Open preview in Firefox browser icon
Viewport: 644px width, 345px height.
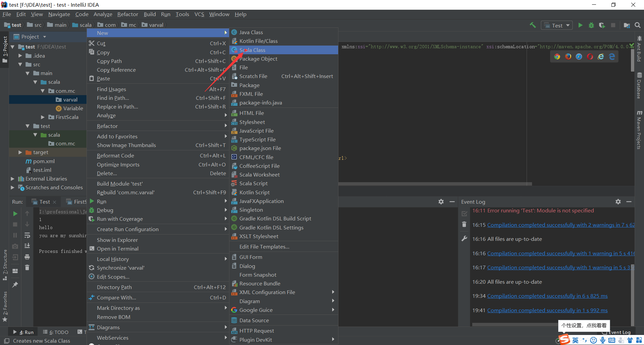[x=568, y=57]
